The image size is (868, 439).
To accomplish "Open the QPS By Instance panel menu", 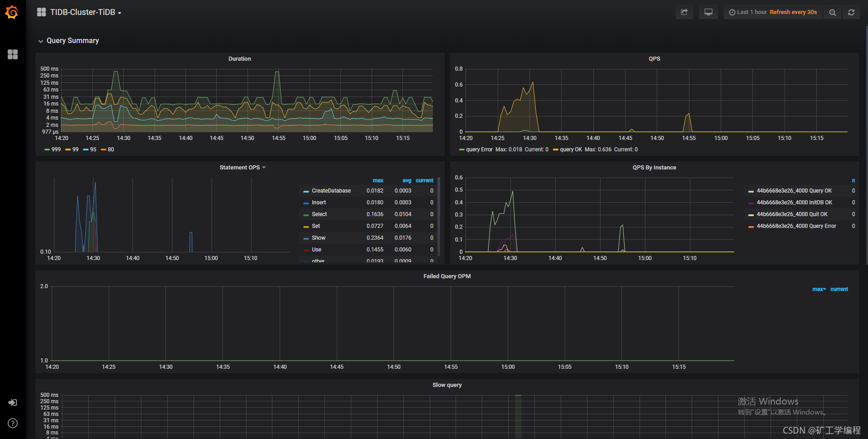I will tap(655, 168).
